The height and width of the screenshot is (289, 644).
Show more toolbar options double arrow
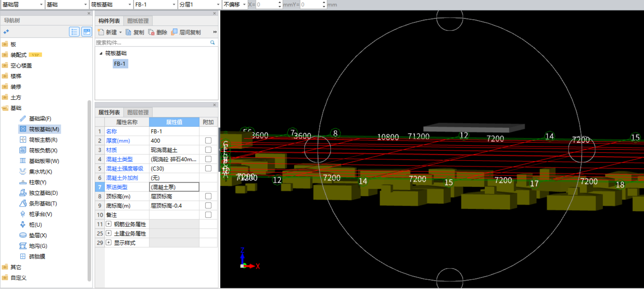click(214, 32)
